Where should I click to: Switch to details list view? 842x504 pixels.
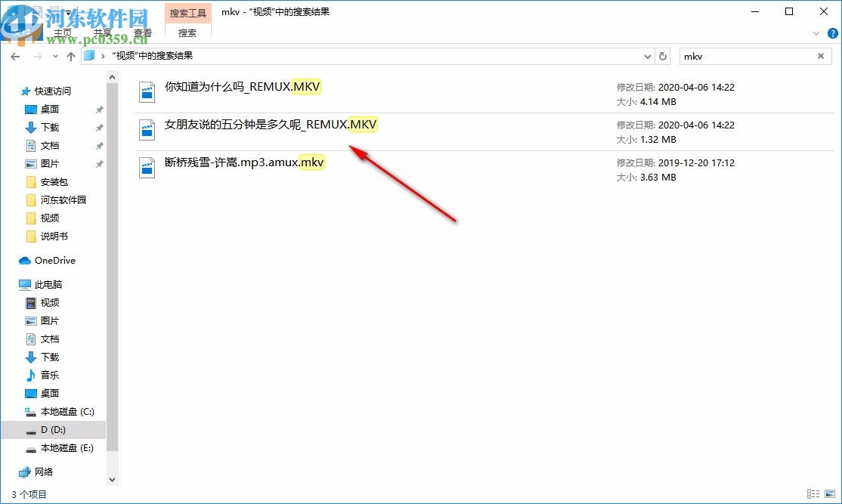pos(813,493)
